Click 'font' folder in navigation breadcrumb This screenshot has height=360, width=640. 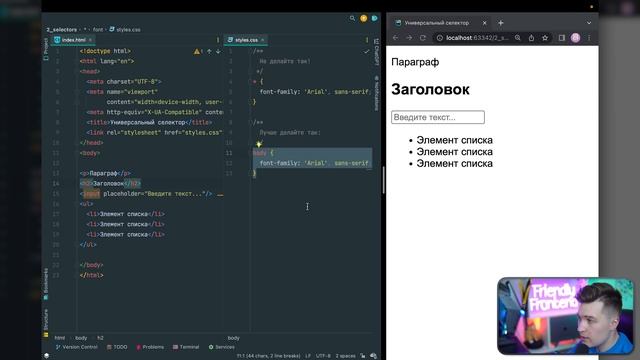point(98,30)
